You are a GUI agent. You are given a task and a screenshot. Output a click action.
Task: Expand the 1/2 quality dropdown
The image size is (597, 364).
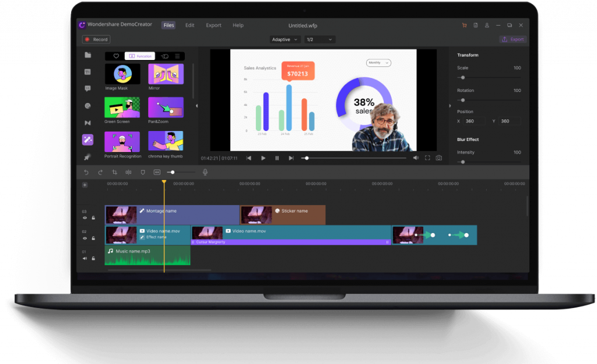pyautogui.click(x=319, y=39)
